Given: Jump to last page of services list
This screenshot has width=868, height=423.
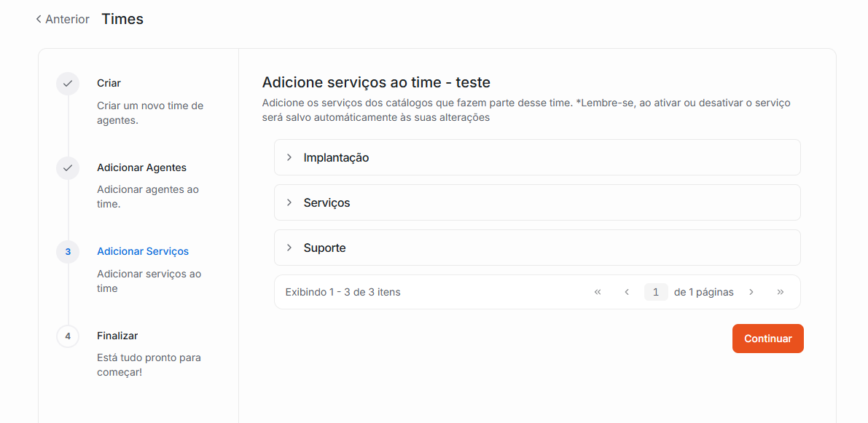Looking at the screenshot, I should click(x=781, y=292).
